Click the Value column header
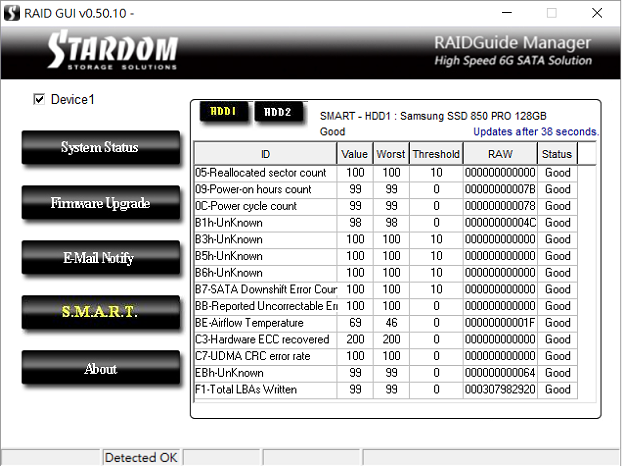 [x=354, y=154]
